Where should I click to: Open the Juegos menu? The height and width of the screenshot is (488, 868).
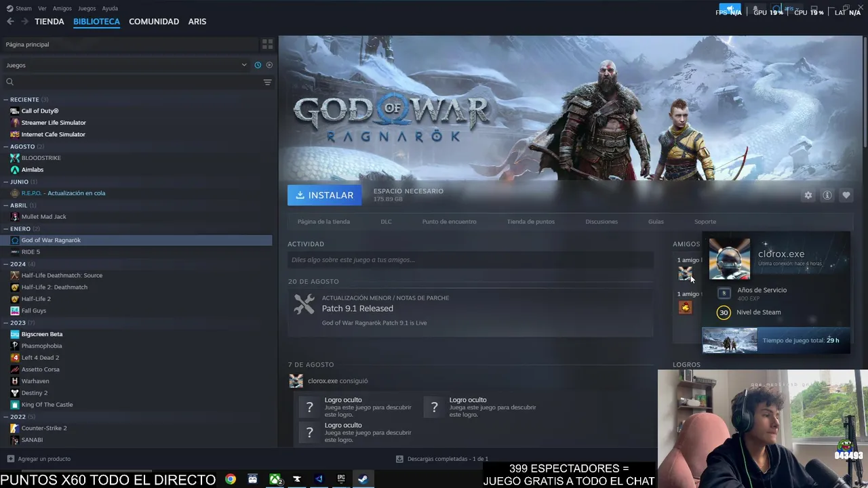click(x=87, y=8)
